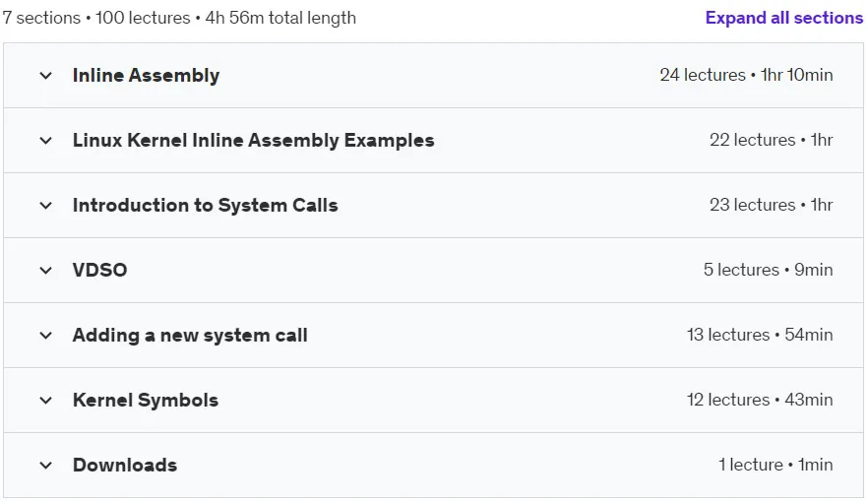
Task: Expand Linux Kernel Inline Assembly Examples chevron
Action: click(46, 141)
